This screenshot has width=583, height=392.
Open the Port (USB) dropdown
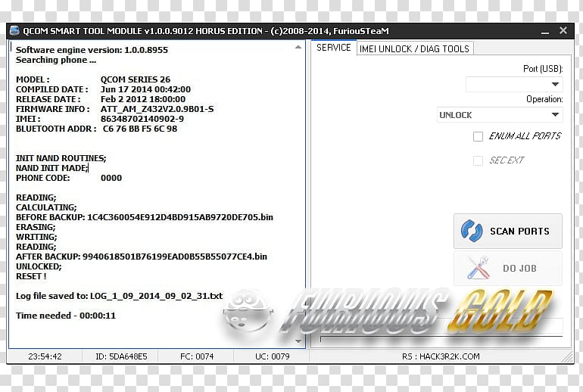coord(514,84)
